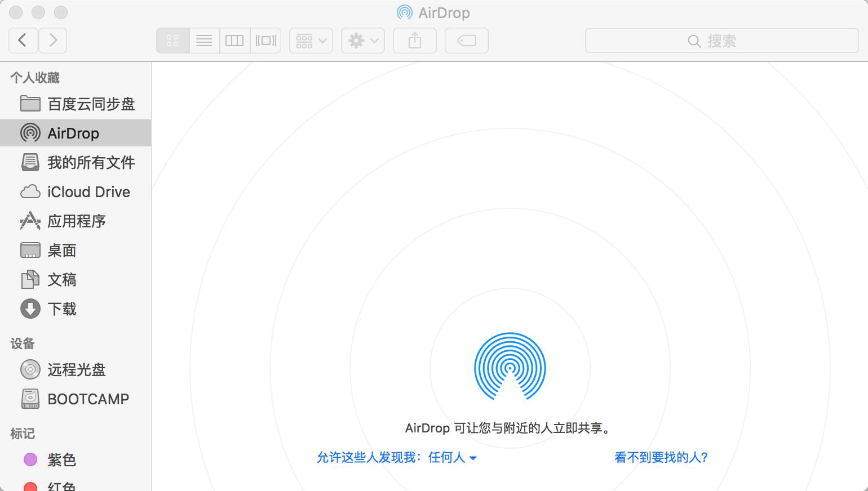
Task: Switch to Cover Flow view mode
Action: point(265,41)
